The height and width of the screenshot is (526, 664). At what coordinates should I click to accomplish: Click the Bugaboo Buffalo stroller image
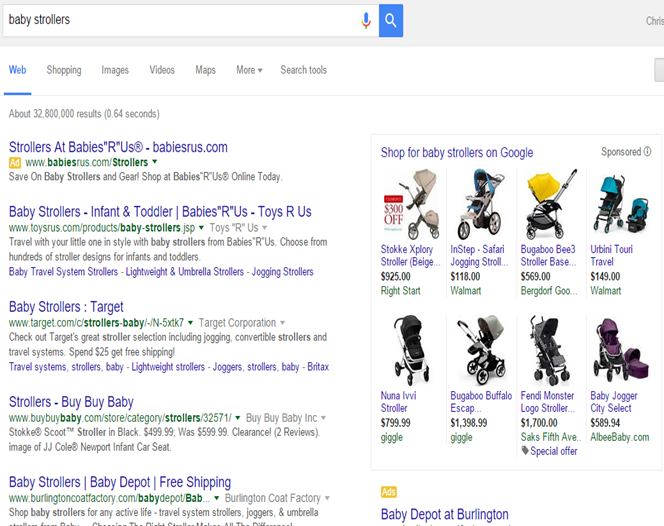pyautogui.click(x=481, y=350)
